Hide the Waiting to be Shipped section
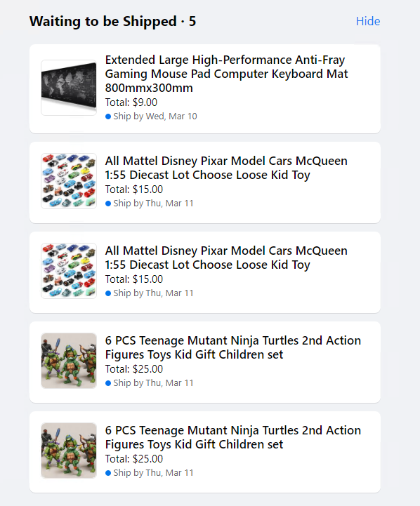 (x=368, y=21)
